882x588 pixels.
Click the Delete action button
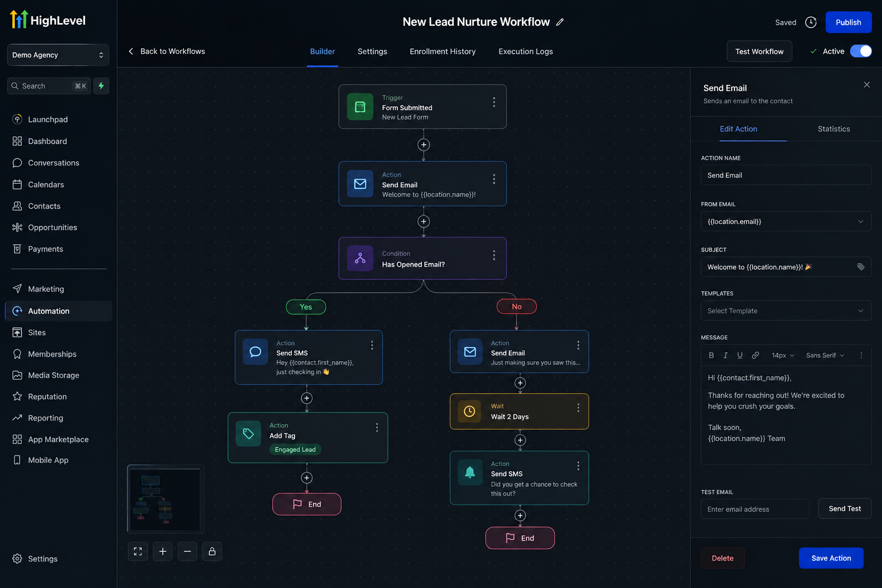point(722,558)
